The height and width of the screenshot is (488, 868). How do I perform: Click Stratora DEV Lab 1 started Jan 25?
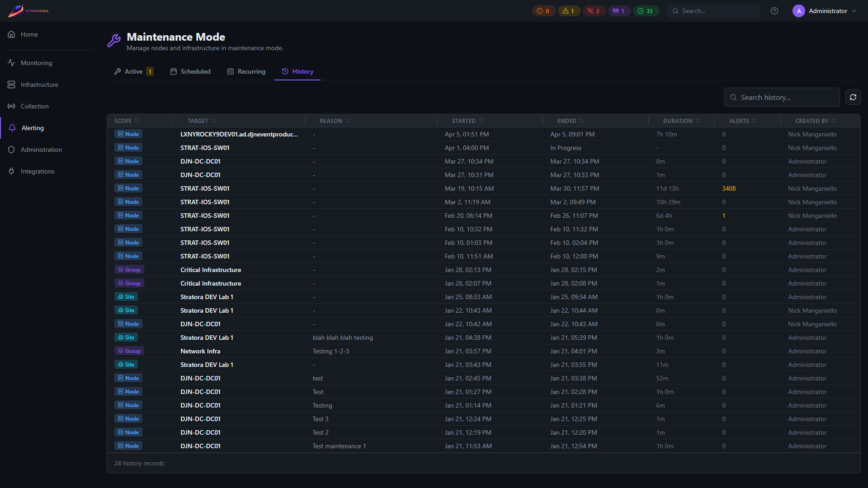coord(207,297)
